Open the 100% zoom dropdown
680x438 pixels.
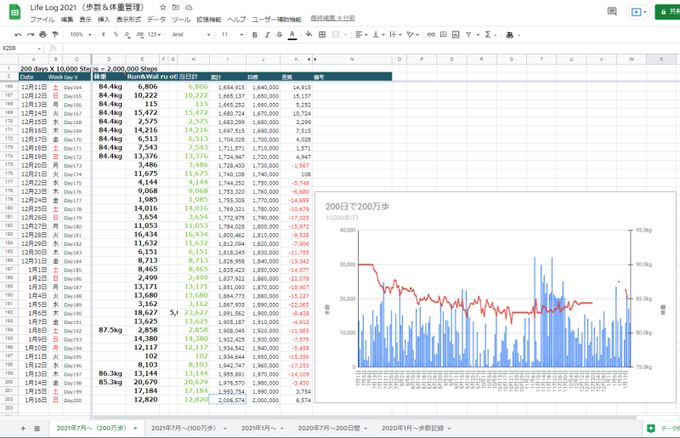(x=81, y=34)
